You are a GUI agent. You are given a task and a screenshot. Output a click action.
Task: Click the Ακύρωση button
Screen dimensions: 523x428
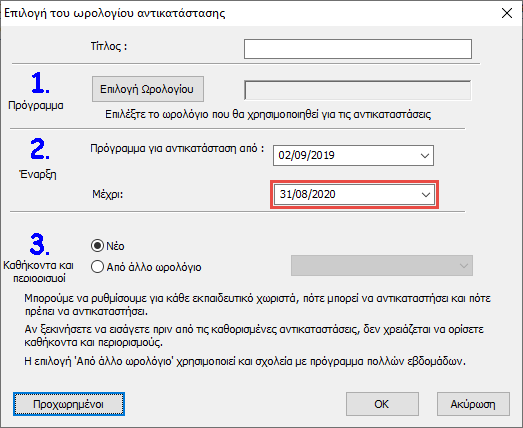[473, 404]
